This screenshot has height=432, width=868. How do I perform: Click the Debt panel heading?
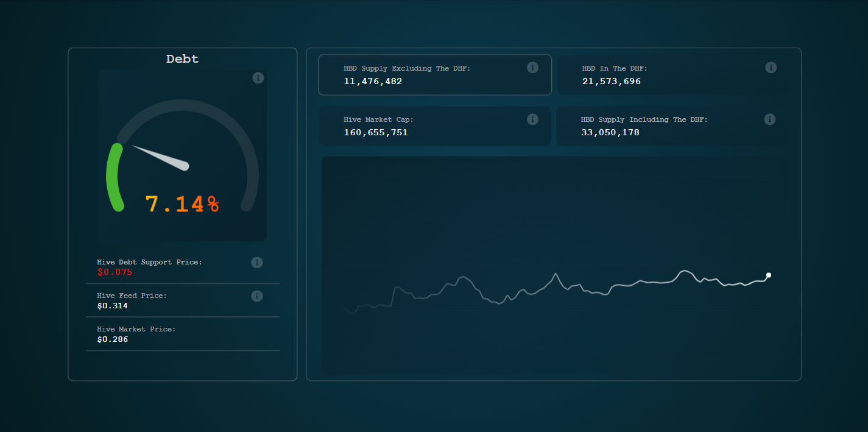(x=183, y=59)
